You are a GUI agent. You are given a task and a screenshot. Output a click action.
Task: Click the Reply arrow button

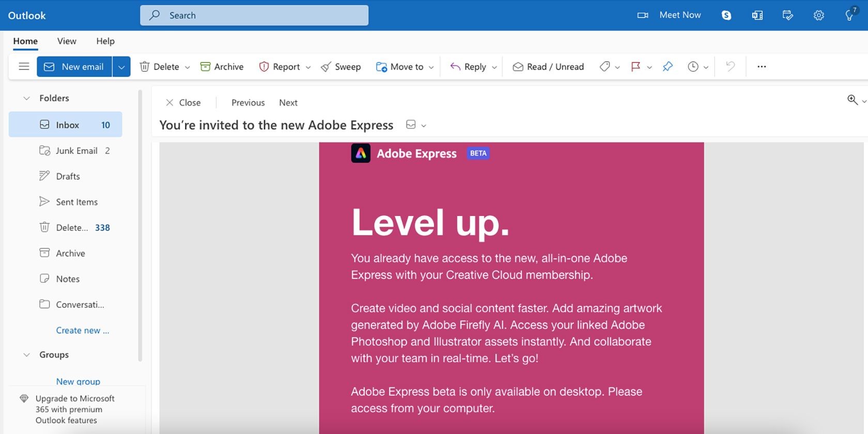click(468, 67)
